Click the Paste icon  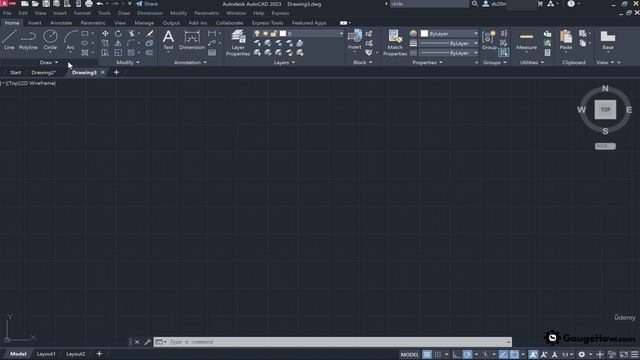click(566, 40)
